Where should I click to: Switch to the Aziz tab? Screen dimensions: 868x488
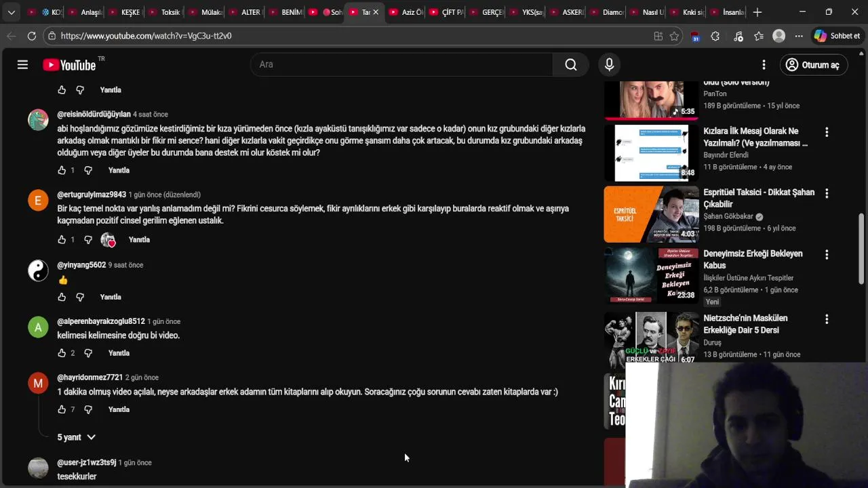pyautogui.click(x=406, y=12)
